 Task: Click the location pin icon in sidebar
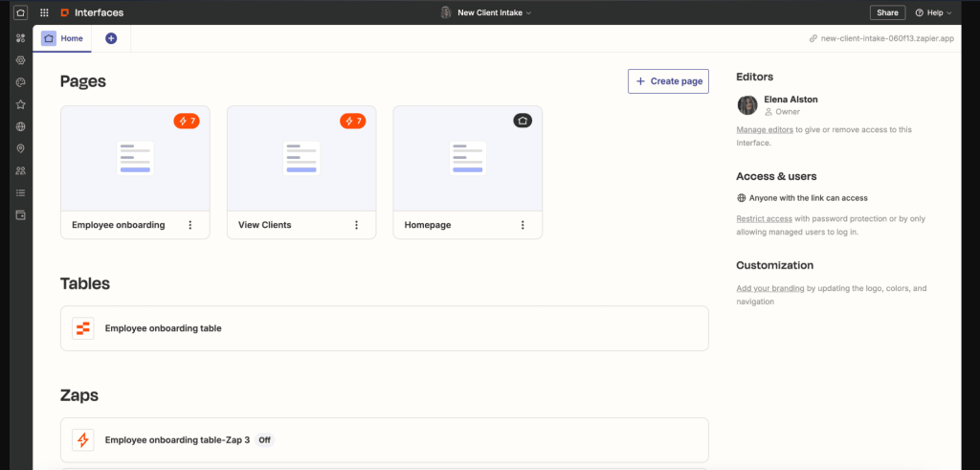pos(20,148)
